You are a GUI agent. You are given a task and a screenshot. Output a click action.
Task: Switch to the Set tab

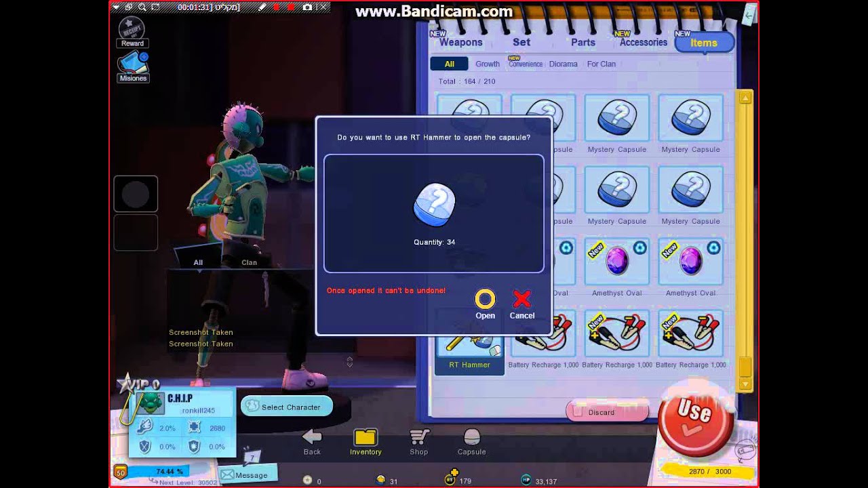point(521,42)
